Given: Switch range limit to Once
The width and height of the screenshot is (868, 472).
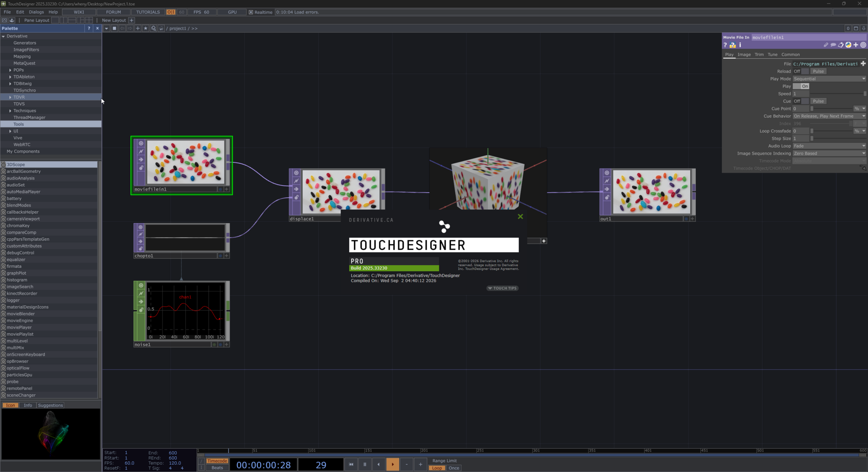Looking at the screenshot, I should pos(454,468).
